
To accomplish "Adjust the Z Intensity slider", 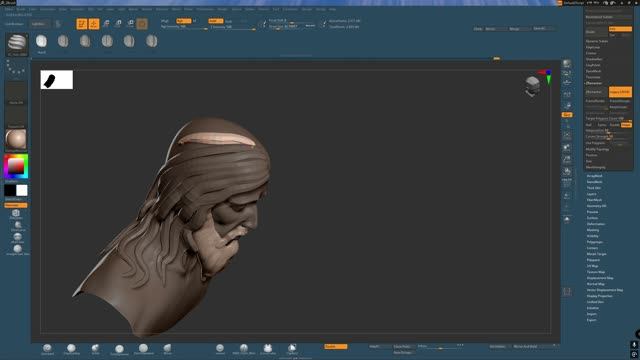I will point(233,27).
